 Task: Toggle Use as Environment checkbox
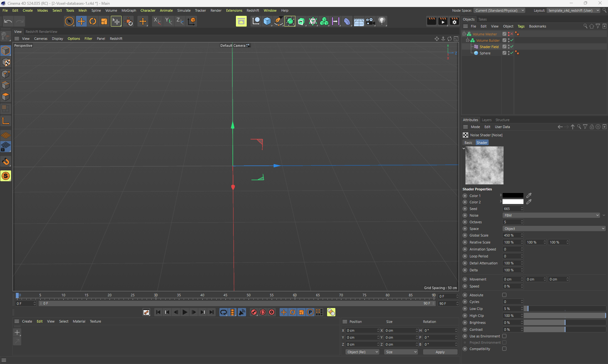pos(504,336)
